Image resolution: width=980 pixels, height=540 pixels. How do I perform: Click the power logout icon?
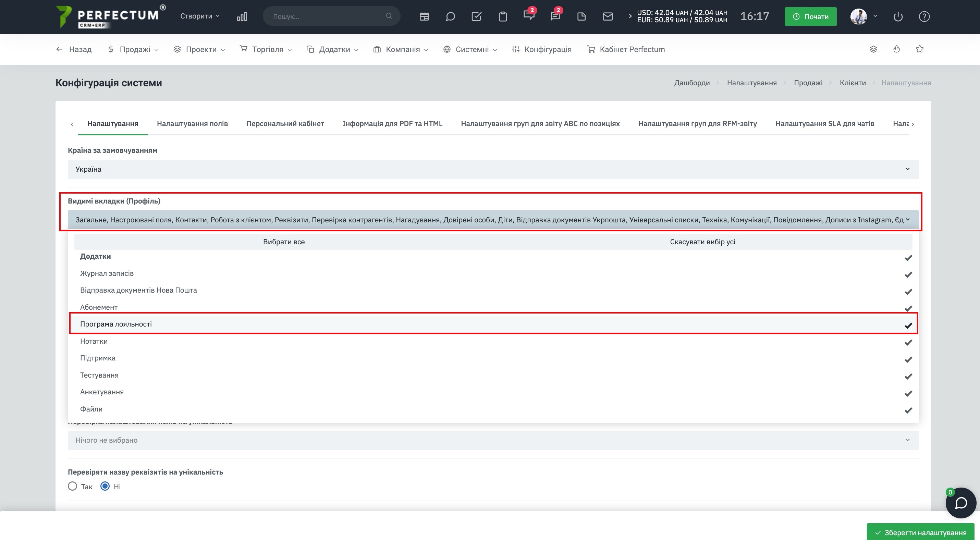[x=898, y=16]
